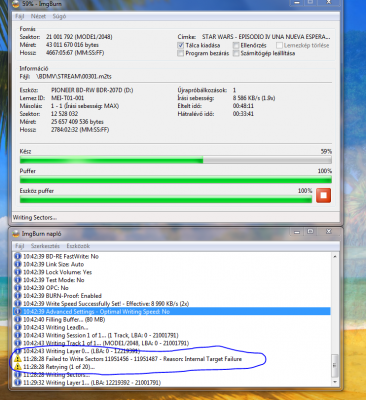This screenshot has height=400, width=366.
Task: Click the ImgBurn icon in main window title
Action: [x=16, y=4]
